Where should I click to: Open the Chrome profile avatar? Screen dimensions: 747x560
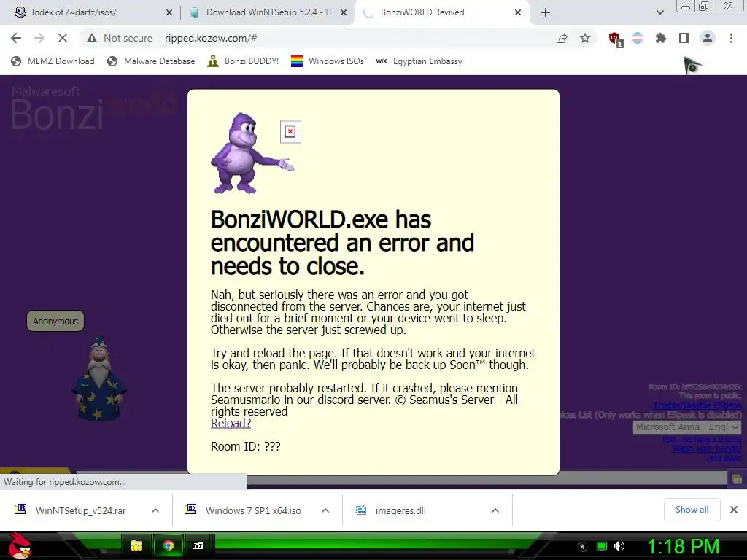click(x=708, y=38)
